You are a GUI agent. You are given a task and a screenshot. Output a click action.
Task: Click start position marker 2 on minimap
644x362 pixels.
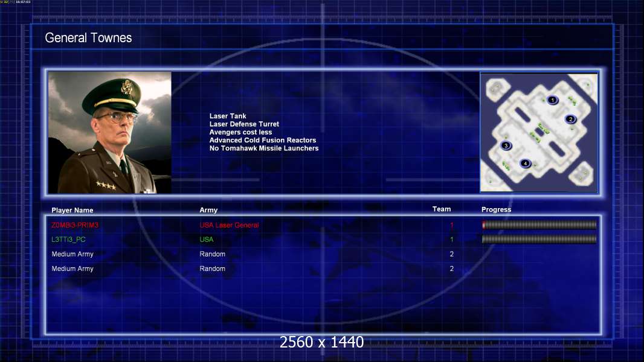pyautogui.click(x=570, y=119)
